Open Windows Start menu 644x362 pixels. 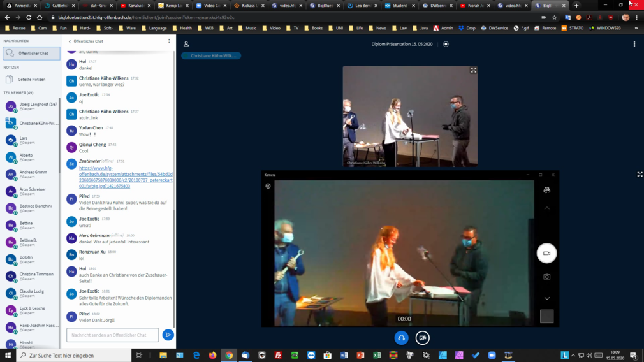(x=8, y=356)
